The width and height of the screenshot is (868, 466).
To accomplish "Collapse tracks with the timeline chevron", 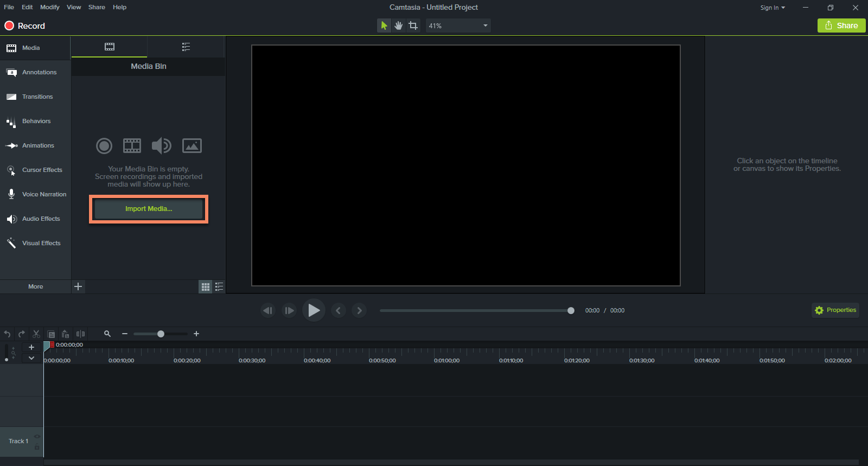I will 31,358.
